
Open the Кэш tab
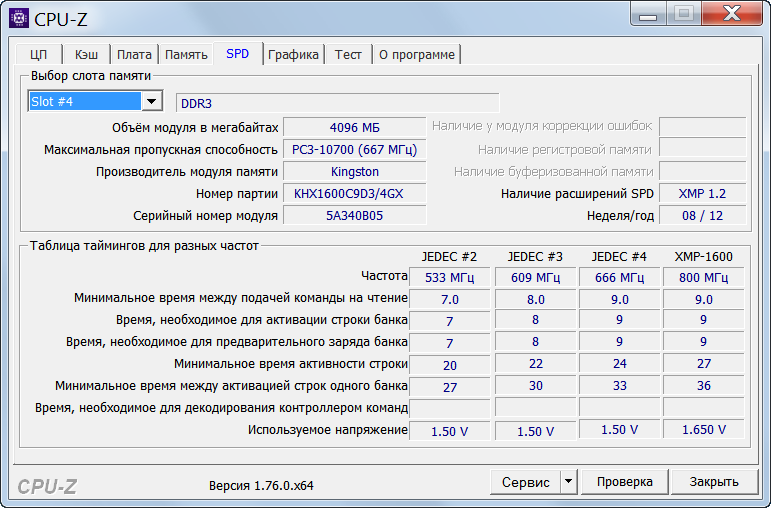[x=84, y=54]
